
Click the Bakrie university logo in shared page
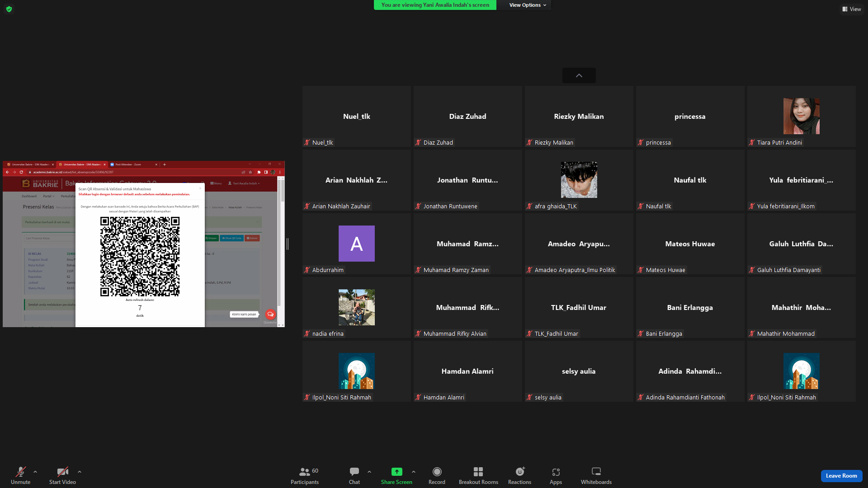click(x=40, y=183)
